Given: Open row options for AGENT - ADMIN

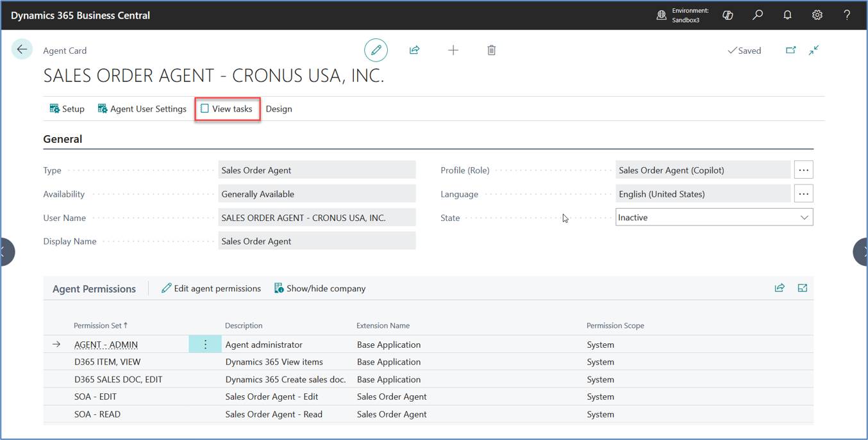Looking at the screenshot, I should click(205, 345).
